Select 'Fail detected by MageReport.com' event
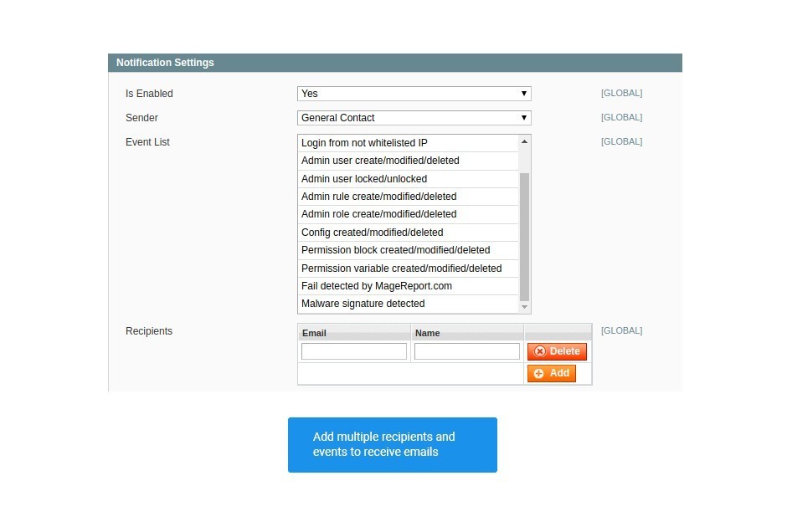This screenshot has width=787, height=532. 408,286
